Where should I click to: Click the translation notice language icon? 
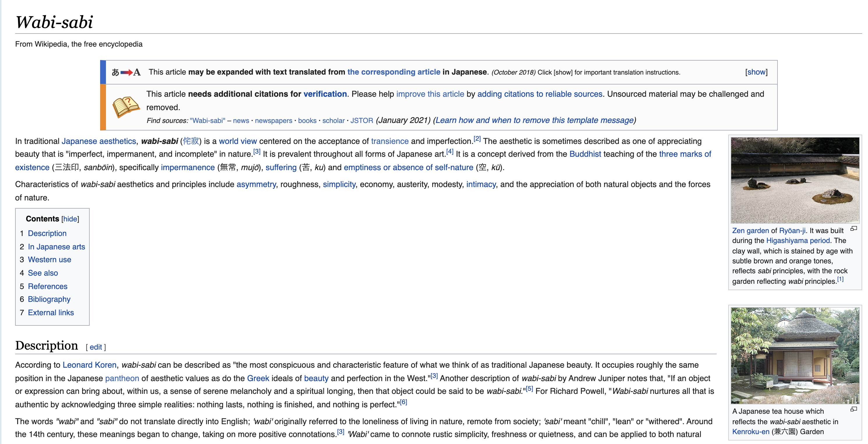click(x=126, y=72)
